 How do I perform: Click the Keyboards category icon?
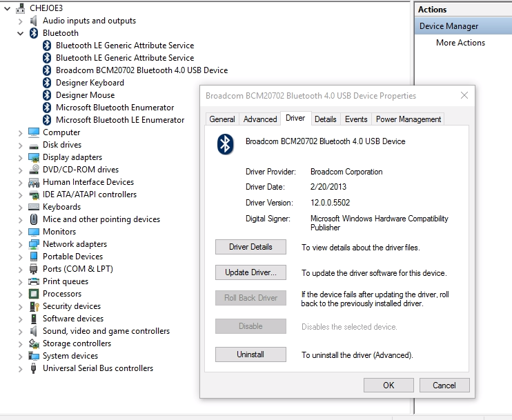(x=34, y=207)
